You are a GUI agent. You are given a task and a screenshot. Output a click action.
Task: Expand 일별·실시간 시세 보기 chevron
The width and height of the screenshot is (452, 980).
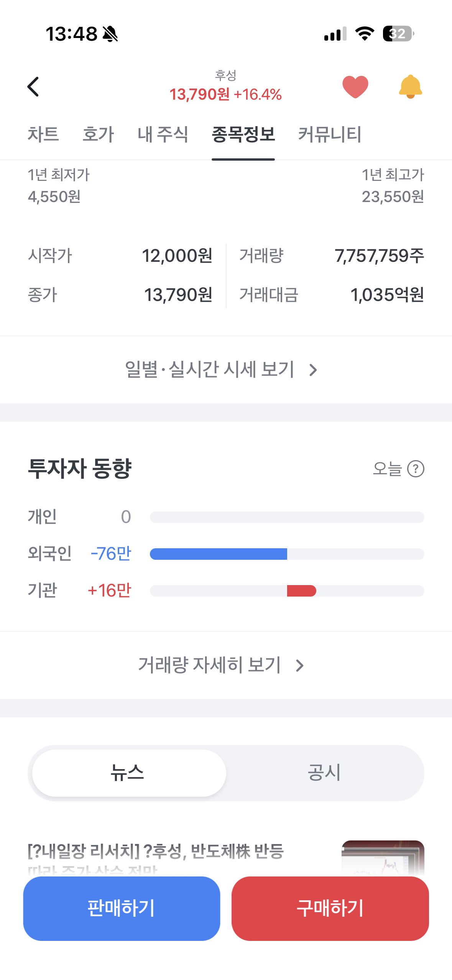[x=313, y=370]
